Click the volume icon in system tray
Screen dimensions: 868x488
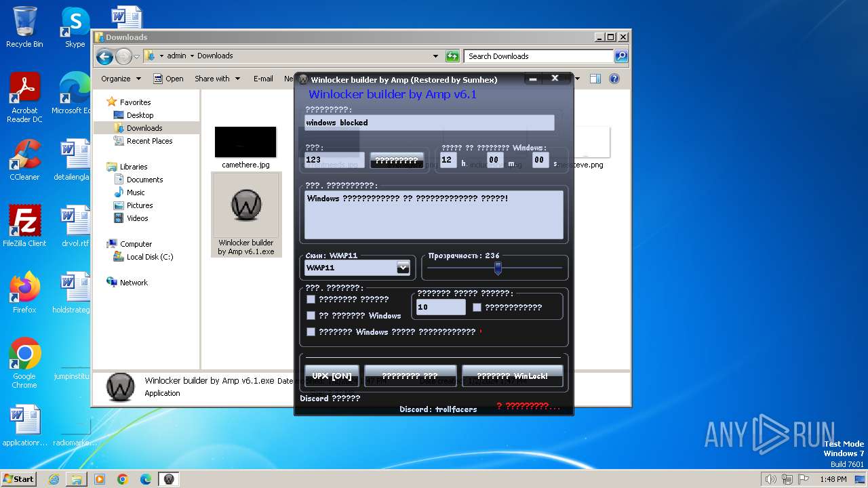pyautogui.click(x=770, y=479)
